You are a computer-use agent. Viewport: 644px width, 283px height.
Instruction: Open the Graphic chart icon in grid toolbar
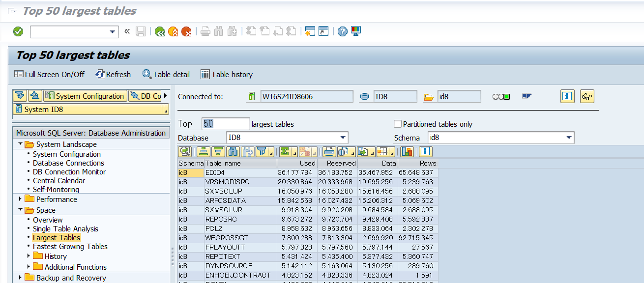coord(407,152)
